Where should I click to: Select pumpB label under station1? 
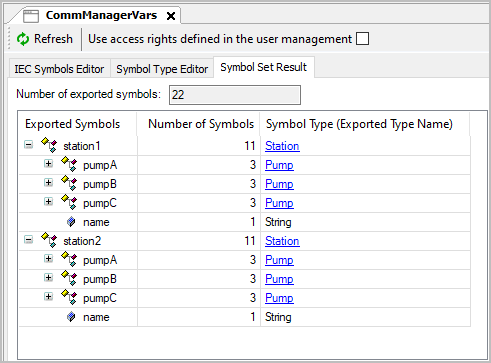click(x=100, y=184)
